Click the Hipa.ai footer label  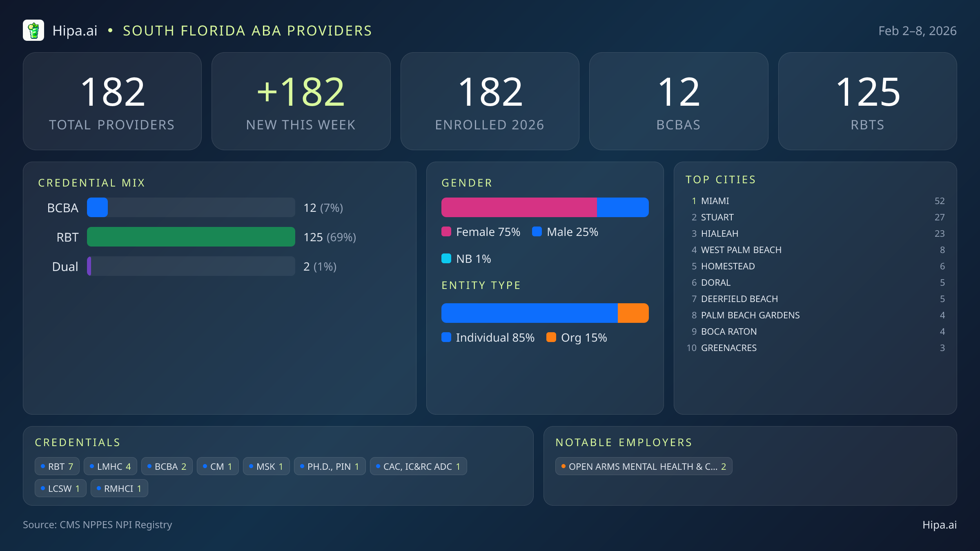point(939,525)
